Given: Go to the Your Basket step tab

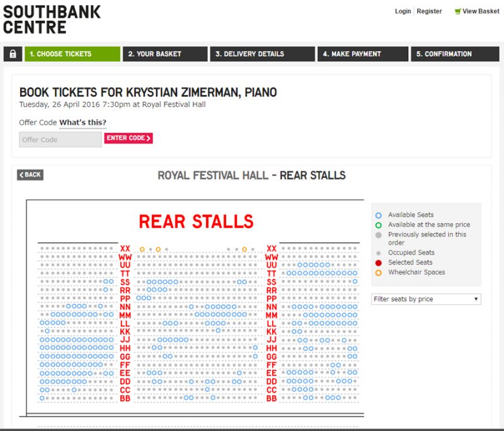Looking at the screenshot, I should (x=165, y=54).
